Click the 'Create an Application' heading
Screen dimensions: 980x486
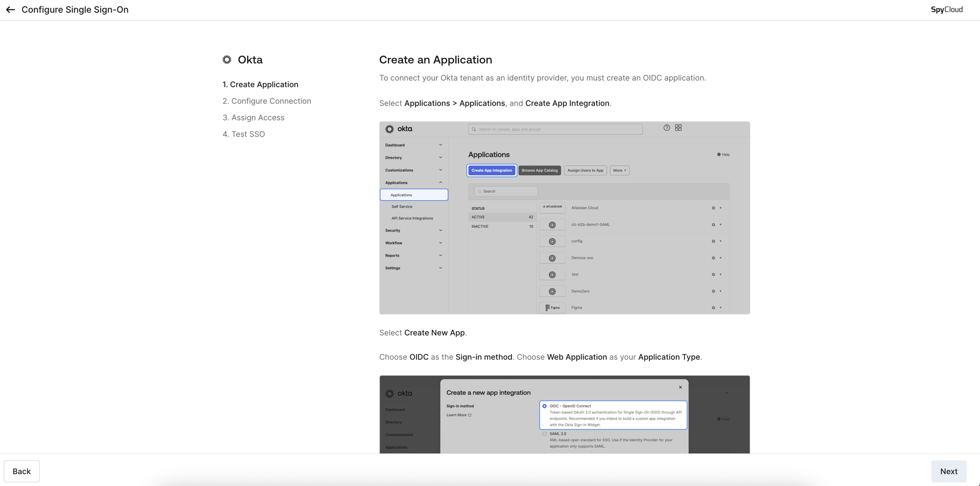(x=435, y=60)
